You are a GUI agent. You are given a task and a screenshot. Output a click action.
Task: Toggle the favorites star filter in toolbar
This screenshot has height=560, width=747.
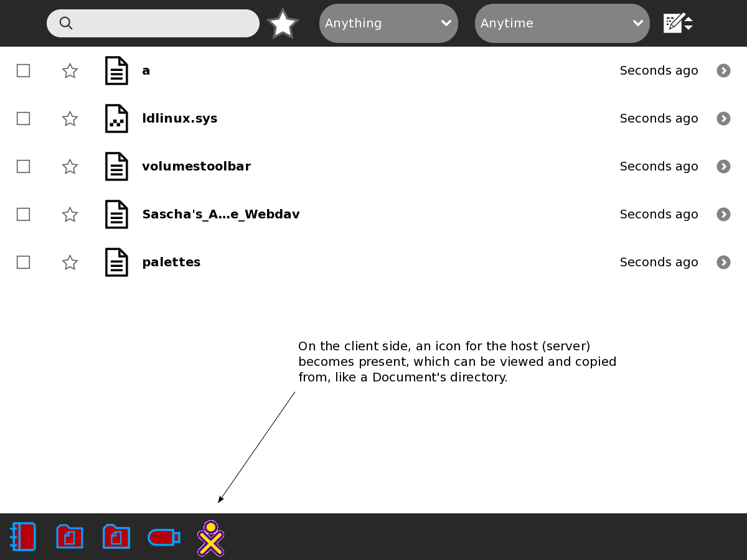[x=283, y=24]
